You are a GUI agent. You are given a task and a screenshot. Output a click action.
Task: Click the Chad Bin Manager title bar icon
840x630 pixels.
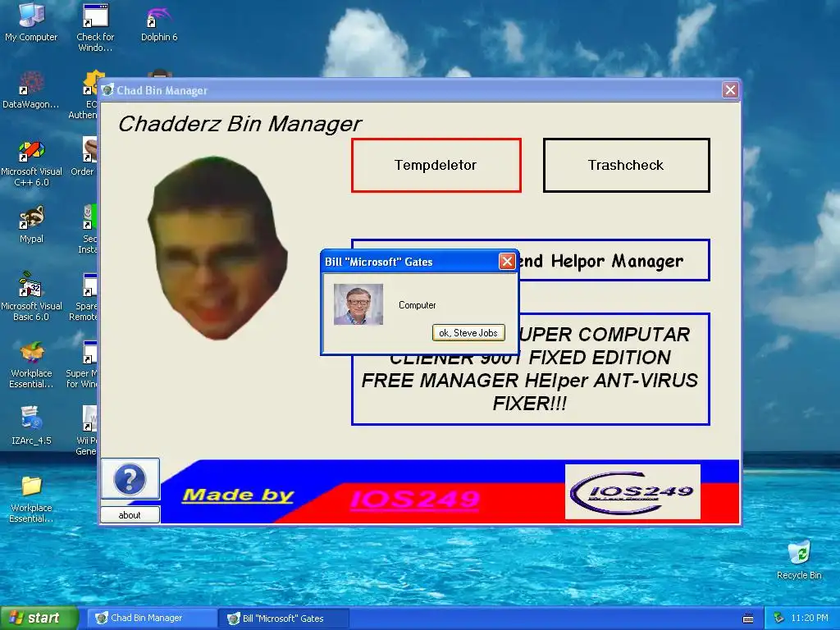pyautogui.click(x=107, y=90)
